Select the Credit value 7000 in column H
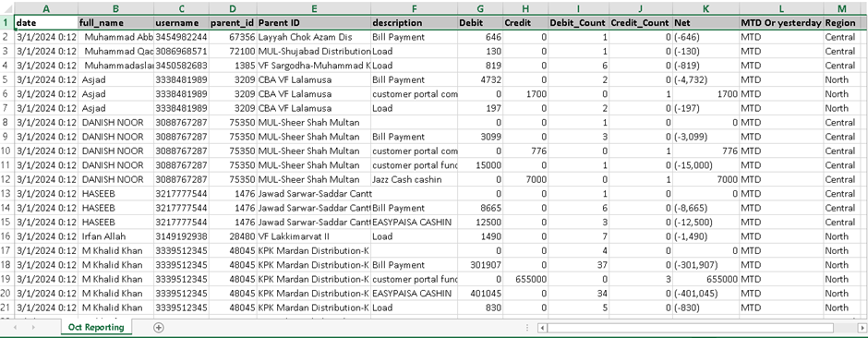 525,179
